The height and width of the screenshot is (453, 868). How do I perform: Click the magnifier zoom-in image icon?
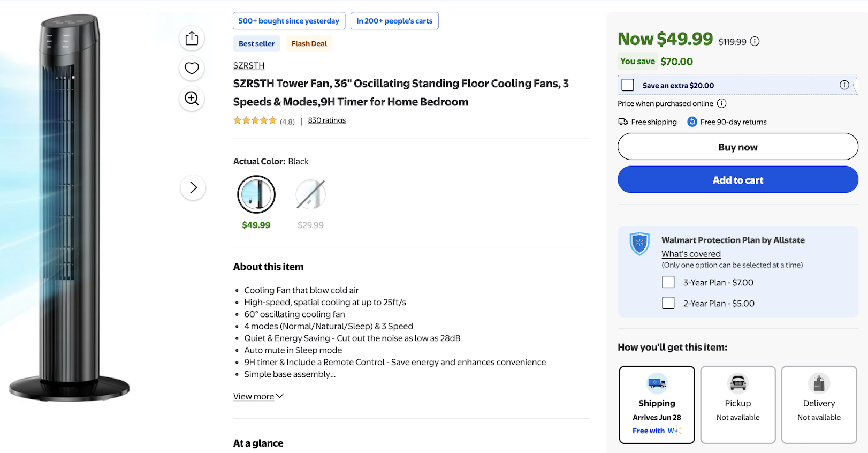192,99
